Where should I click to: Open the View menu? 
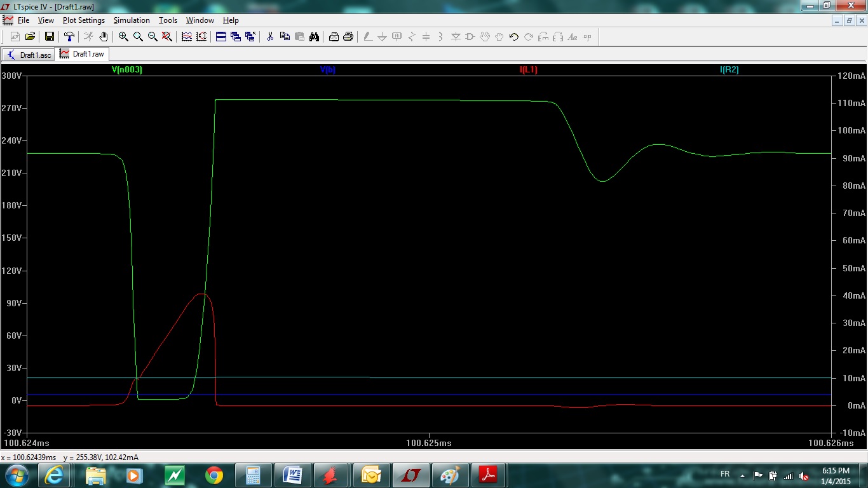pyautogui.click(x=46, y=20)
